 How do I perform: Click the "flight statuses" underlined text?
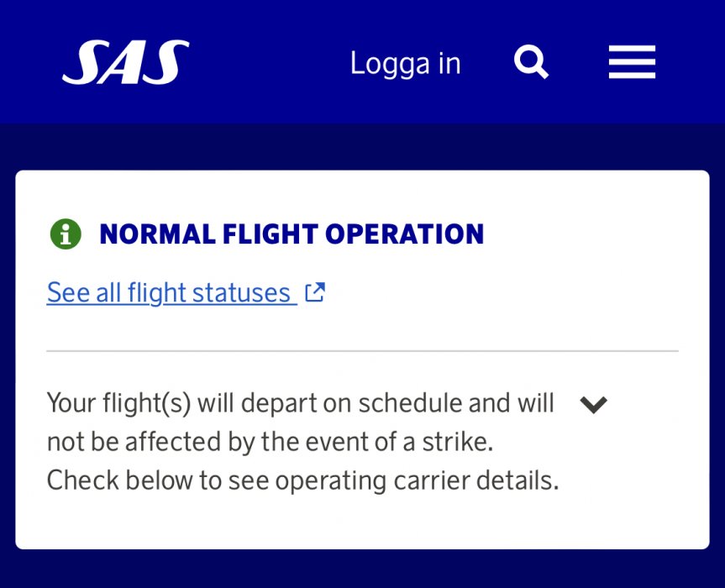pyautogui.click(x=208, y=293)
